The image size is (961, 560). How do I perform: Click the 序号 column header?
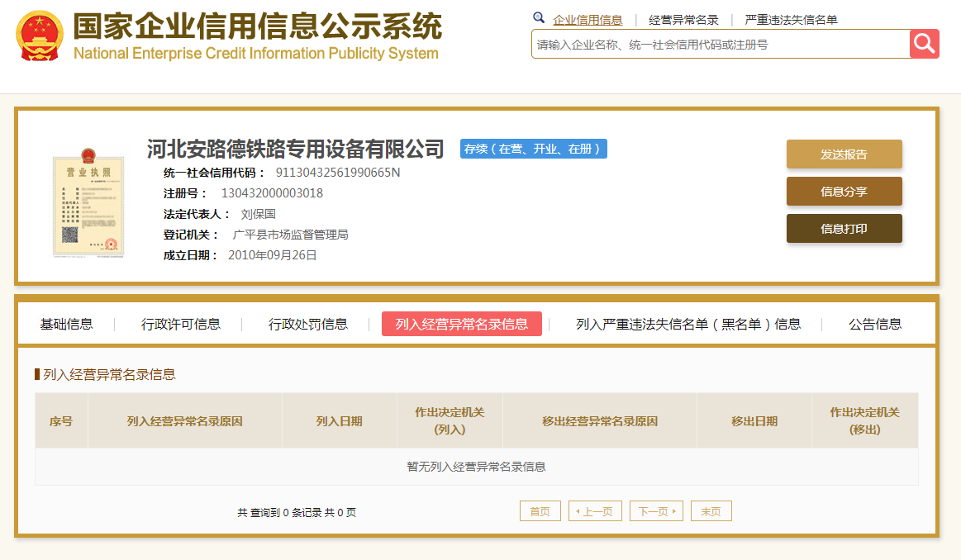click(61, 421)
